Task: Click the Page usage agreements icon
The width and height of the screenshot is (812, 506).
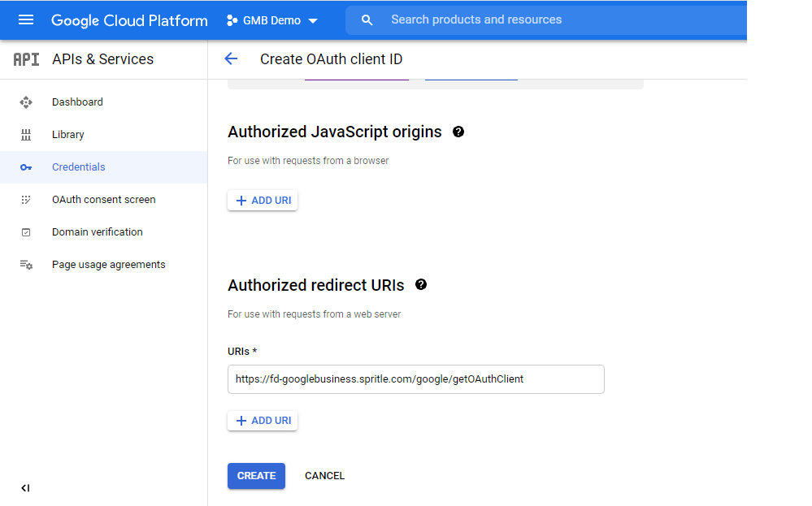Action: point(26,265)
